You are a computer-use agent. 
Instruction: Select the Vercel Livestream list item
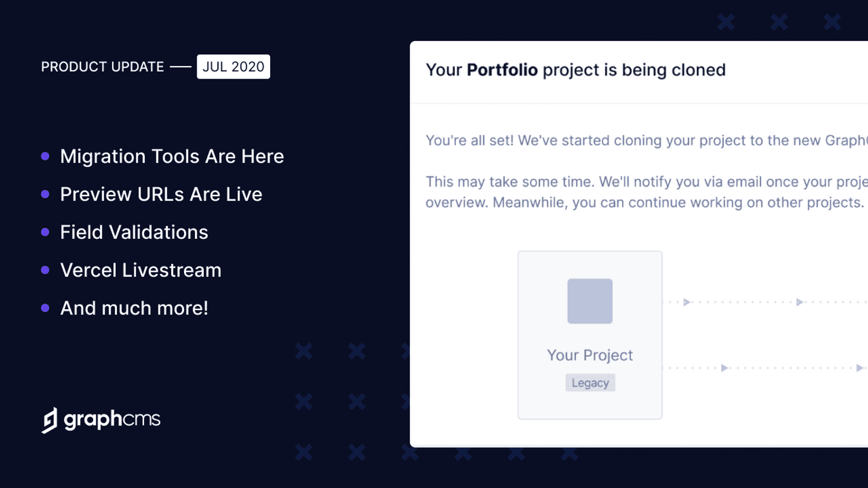pos(141,270)
